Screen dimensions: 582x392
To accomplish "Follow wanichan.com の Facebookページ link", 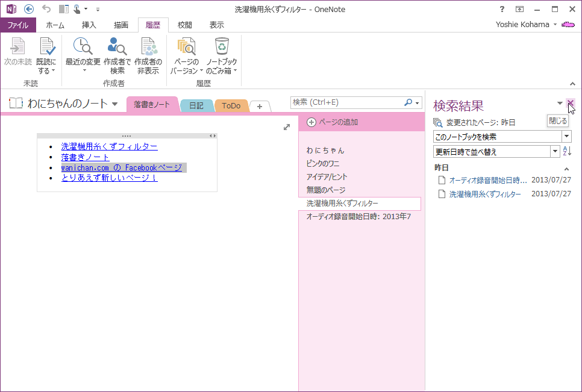I will tap(122, 167).
